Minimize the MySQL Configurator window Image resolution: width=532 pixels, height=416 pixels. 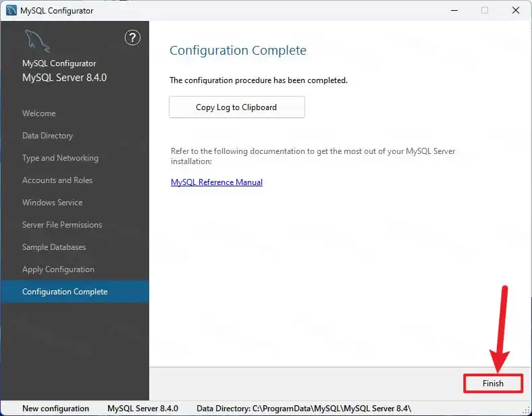click(x=454, y=11)
